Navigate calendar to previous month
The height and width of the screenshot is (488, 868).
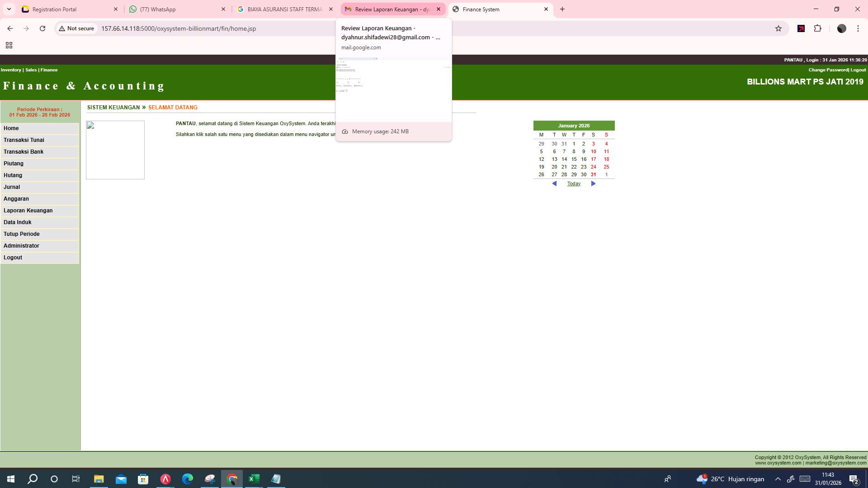pyautogui.click(x=554, y=183)
